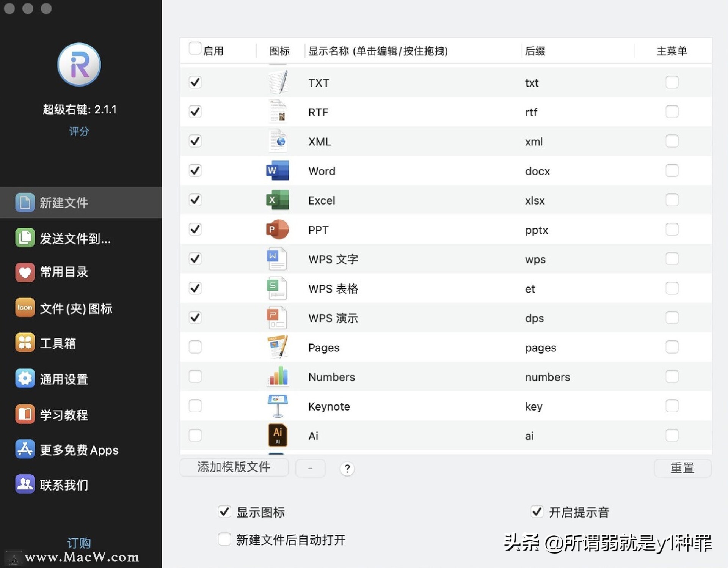Click the minus remove template button
728x568 pixels.
point(310,468)
